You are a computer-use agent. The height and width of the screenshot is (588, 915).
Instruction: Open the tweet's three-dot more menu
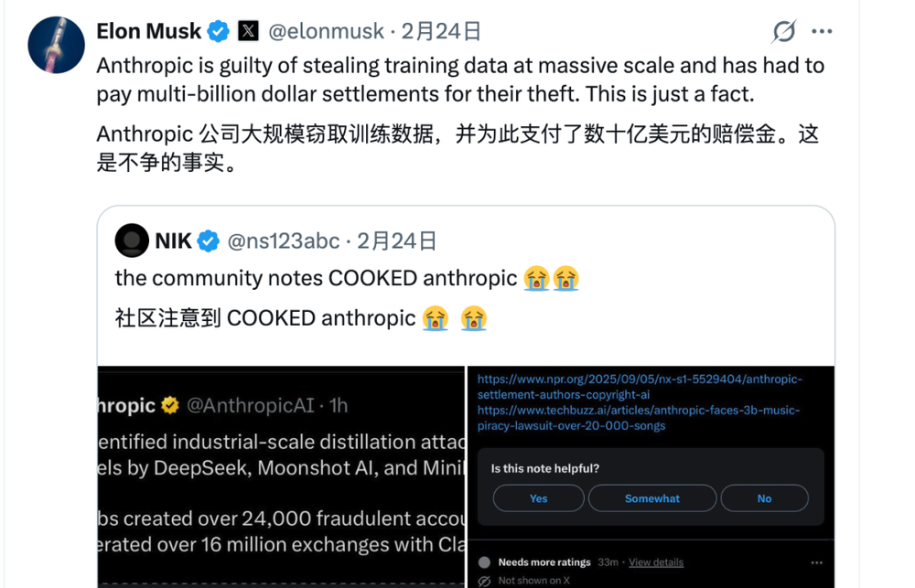pos(822,32)
